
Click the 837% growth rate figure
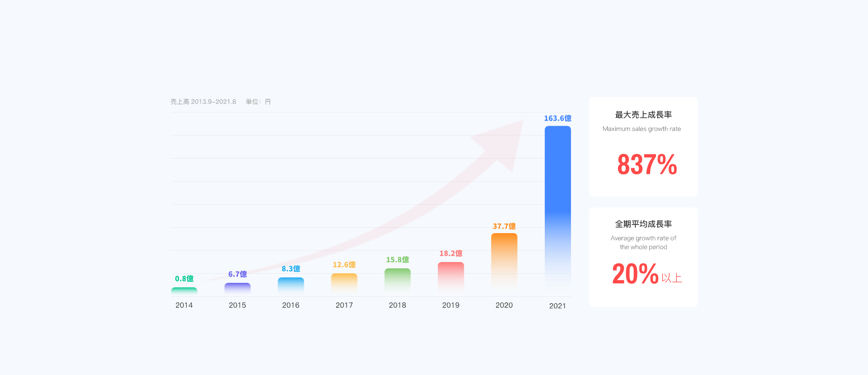click(x=647, y=164)
